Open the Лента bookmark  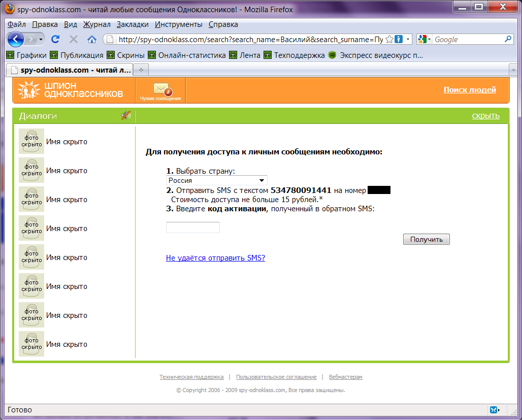pyautogui.click(x=245, y=55)
